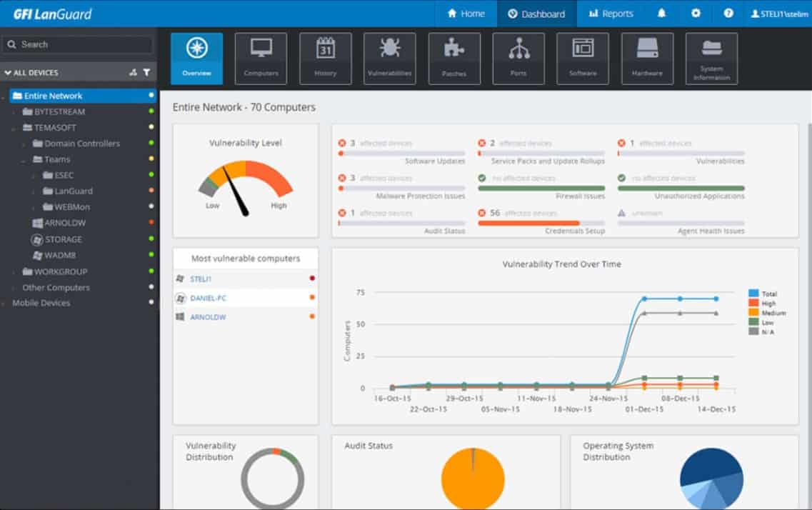The image size is (812, 510).
Task: Click the Unauthorized Applications progress bar
Action: click(x=681, y=189)
